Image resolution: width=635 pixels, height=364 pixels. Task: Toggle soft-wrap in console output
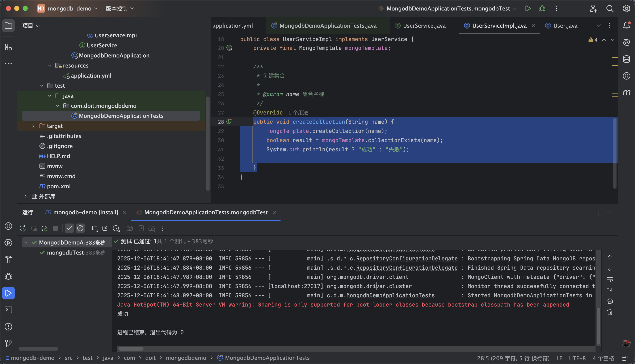coord(610,279)
